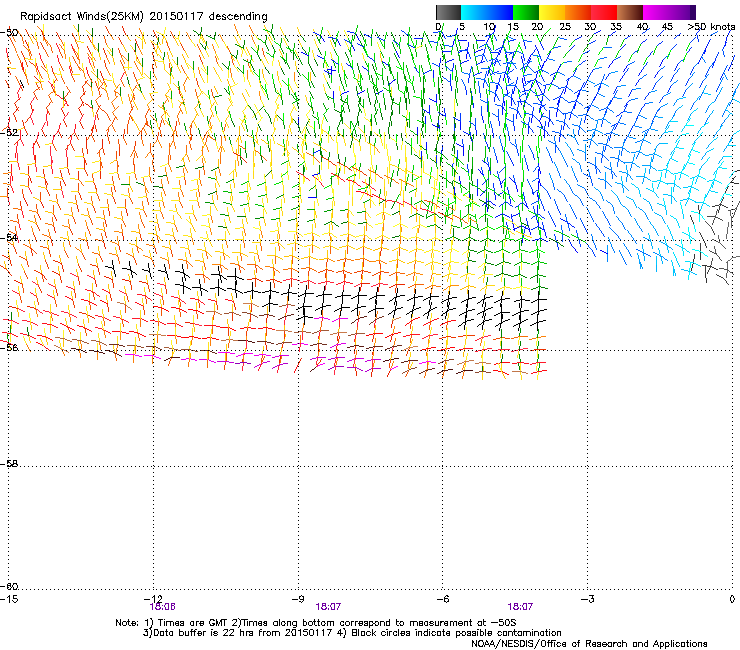Click the red 30-35 knots legend swatch

(604, 12)
